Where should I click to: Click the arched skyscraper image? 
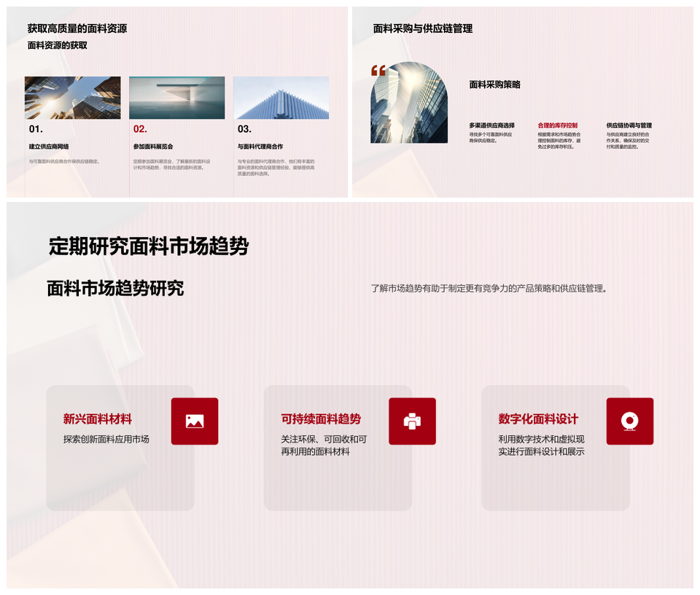click(x=409, y=104)
